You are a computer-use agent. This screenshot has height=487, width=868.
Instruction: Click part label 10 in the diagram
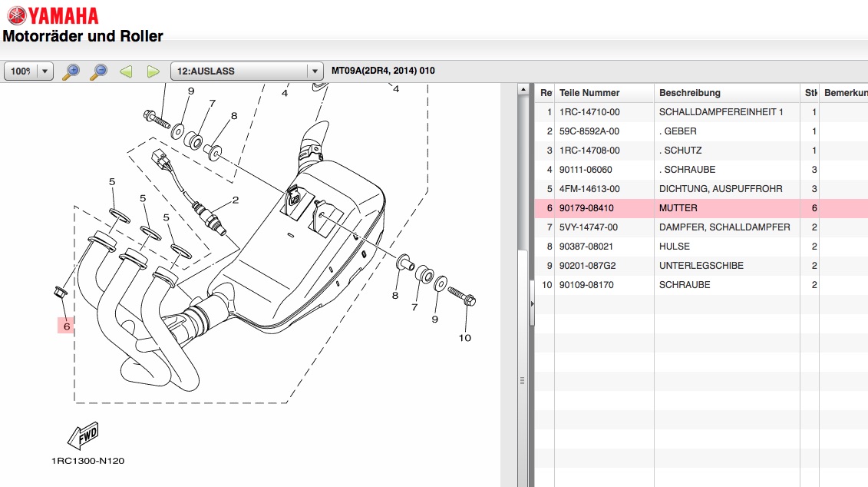tap(464, 338)
